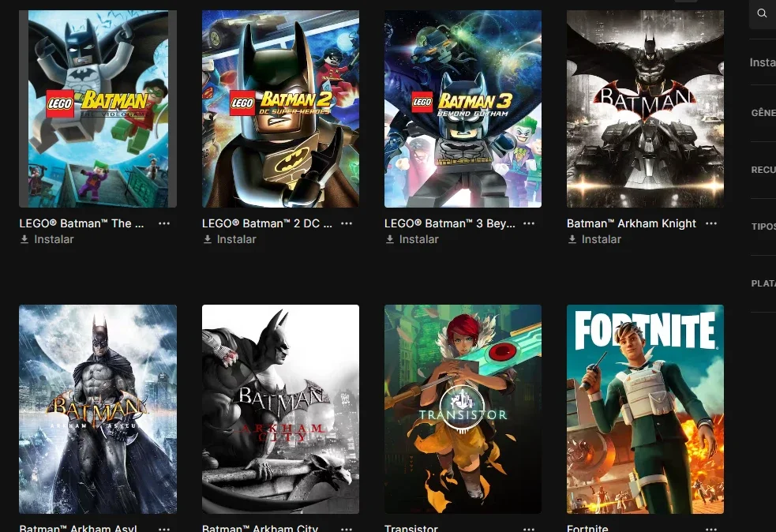Image resolution: width=776 pixels, height=532 pixels.
Task: Open Fortnite game cover
Action: pos(645,410)
